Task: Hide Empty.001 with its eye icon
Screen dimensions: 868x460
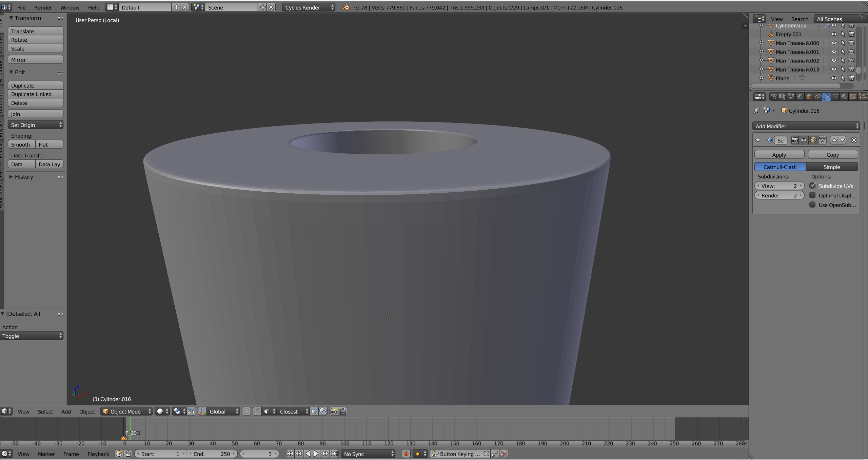Action: coord(834,34)
